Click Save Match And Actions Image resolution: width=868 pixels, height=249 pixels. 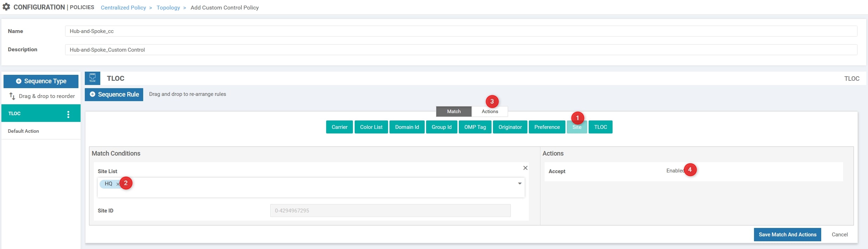coord(787,235)
